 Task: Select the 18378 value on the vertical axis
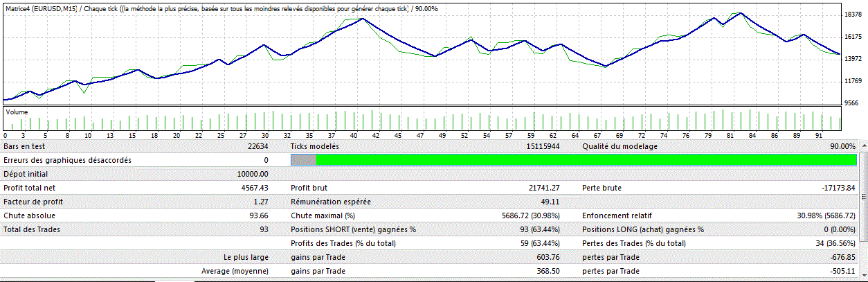click(x=852, y=15)
